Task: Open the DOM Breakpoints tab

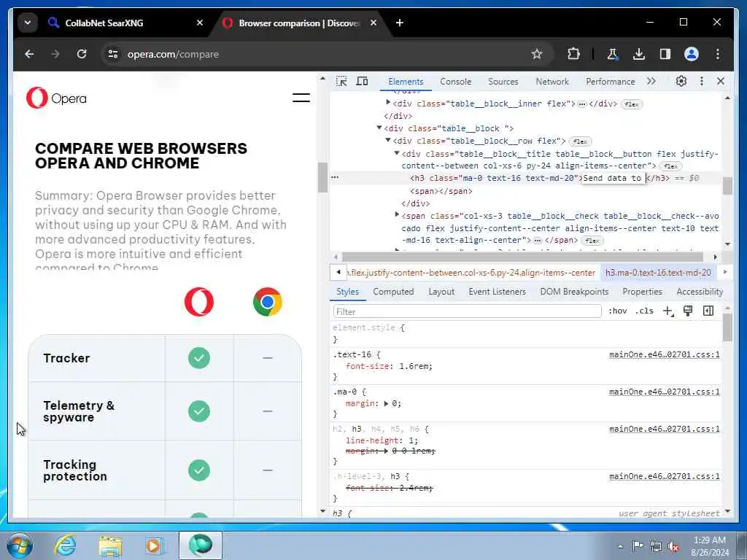Action: click(574, 292)
